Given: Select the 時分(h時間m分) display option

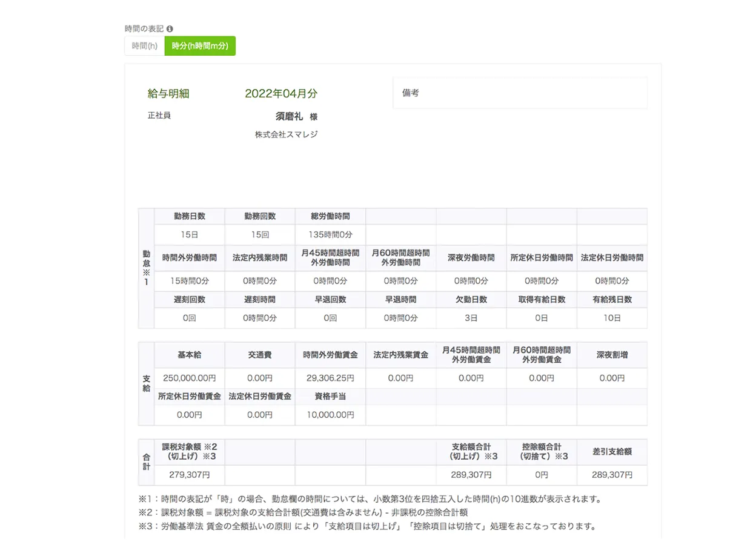Looking at the screenshot, I should pos(200,46).
